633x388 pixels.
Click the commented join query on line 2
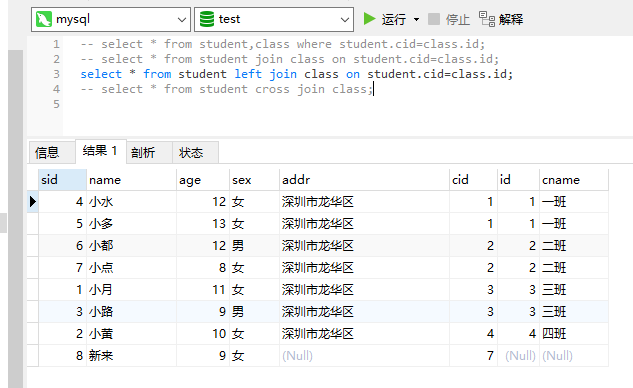[289, 59]
